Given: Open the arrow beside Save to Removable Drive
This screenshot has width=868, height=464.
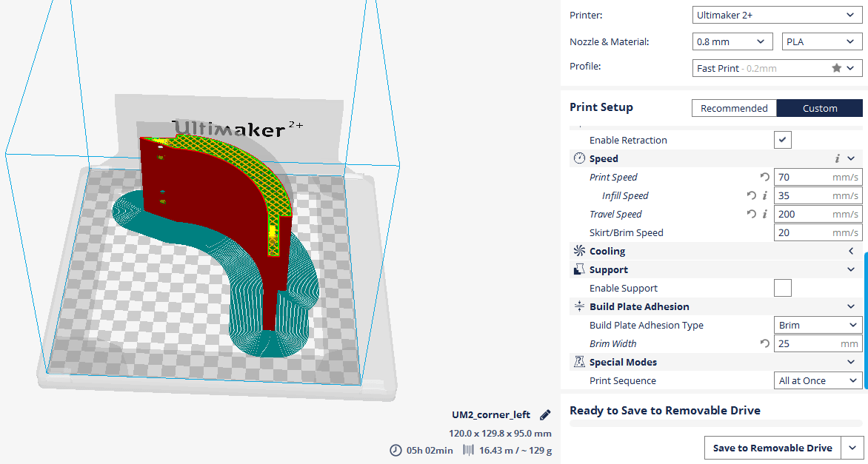Looking at the screenshot, I should 853,448.
